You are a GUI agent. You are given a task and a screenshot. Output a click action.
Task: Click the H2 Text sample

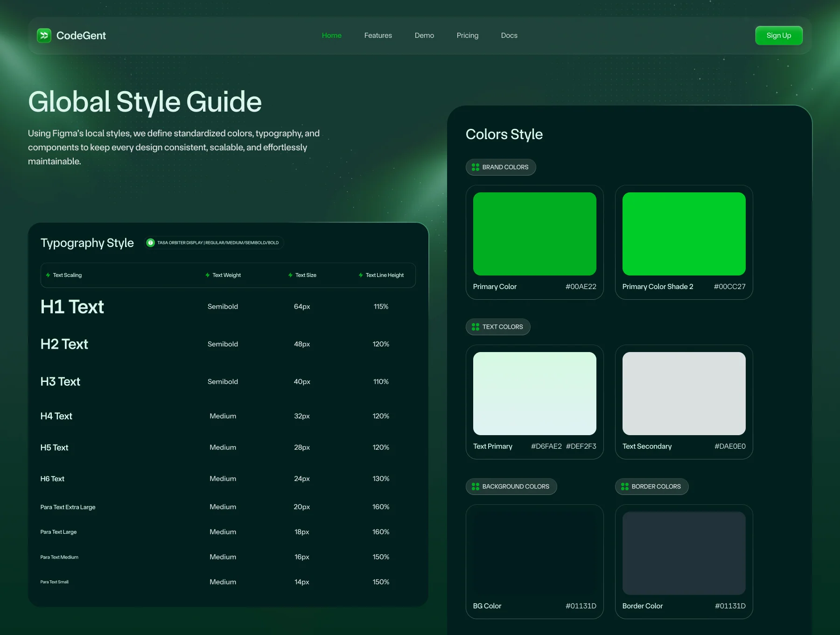(x=64, y=344)
